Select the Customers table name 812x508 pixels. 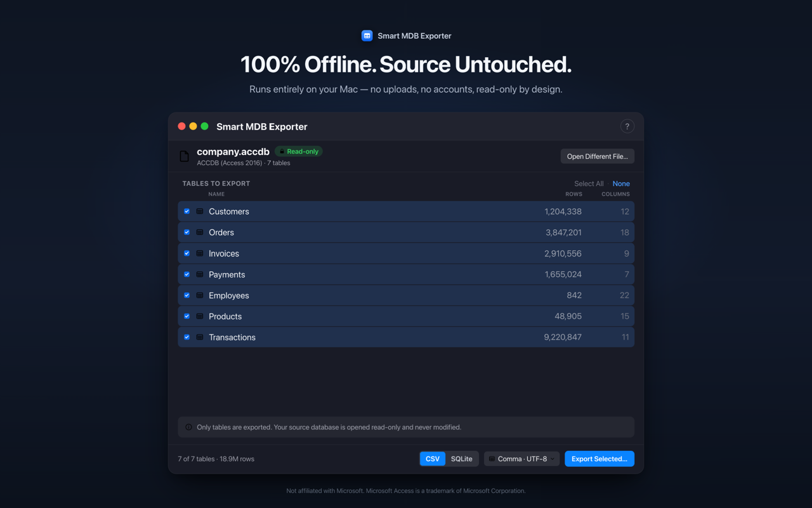pos(229,211)
